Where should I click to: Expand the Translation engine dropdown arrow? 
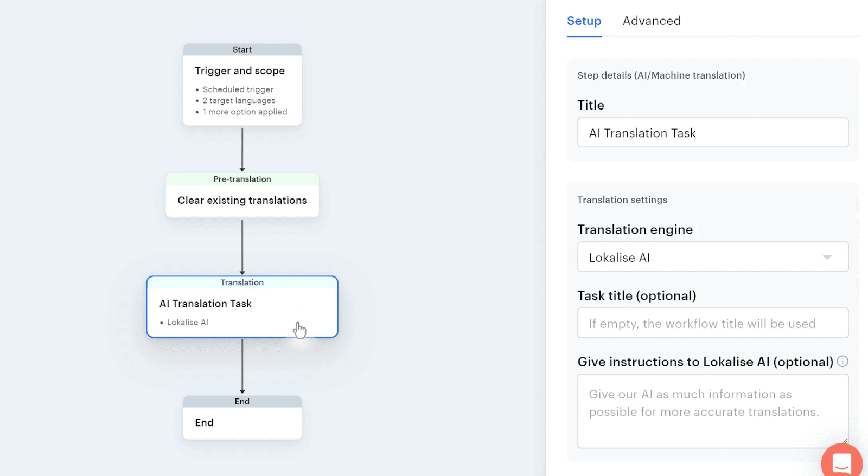click(827, 257)
